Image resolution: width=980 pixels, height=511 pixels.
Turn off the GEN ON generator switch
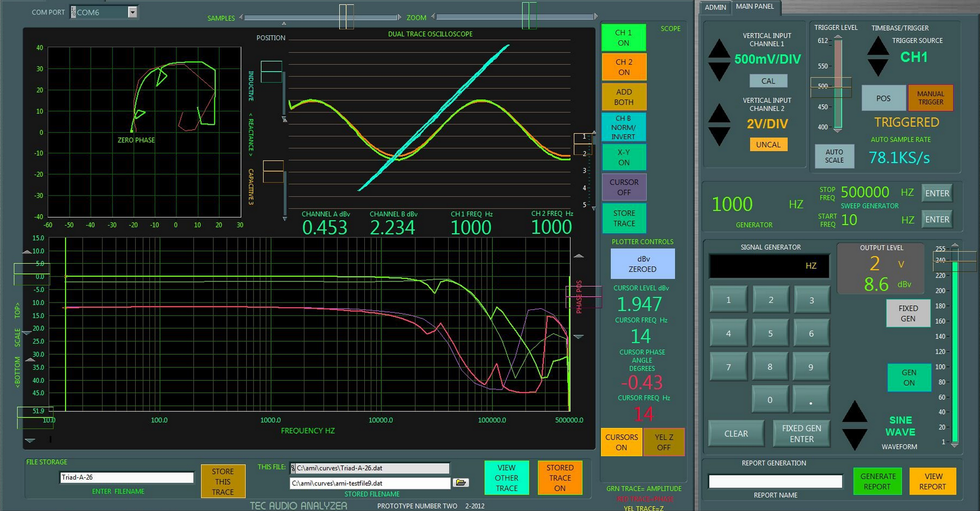tap(908, 377)
